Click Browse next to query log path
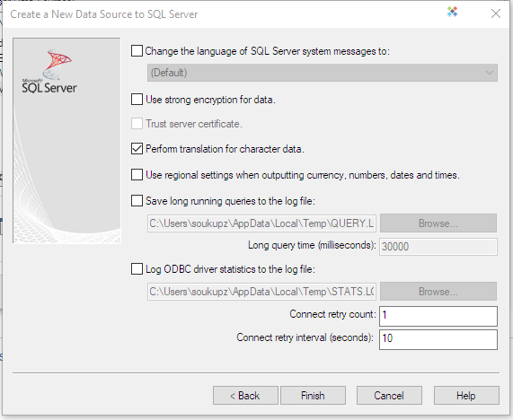 [438, 223]
